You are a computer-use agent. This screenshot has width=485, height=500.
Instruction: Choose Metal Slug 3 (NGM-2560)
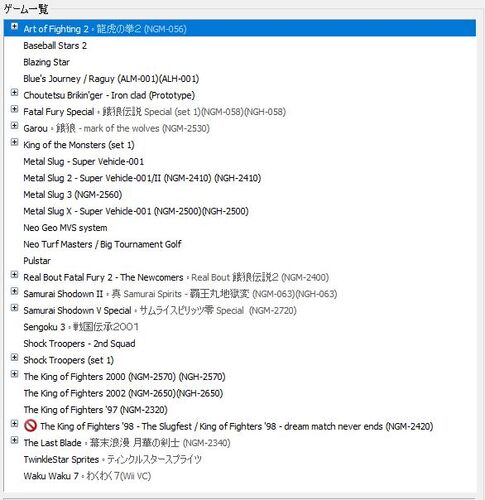73,195
